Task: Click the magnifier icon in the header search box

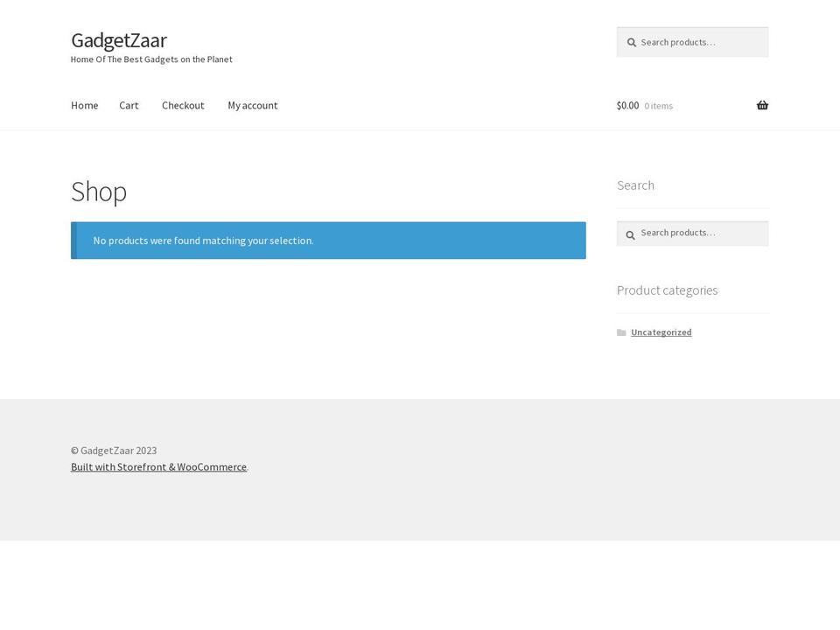Action: (x=632, y=42)
